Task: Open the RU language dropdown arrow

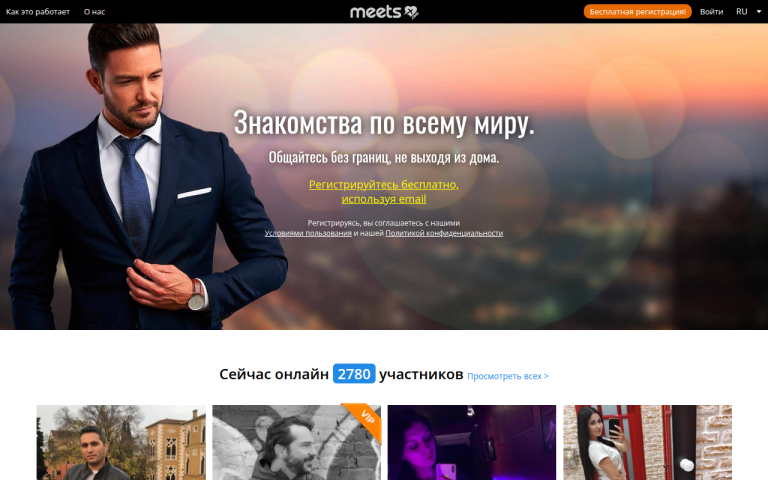Action: pyautogui.click(x=759, y=12)
